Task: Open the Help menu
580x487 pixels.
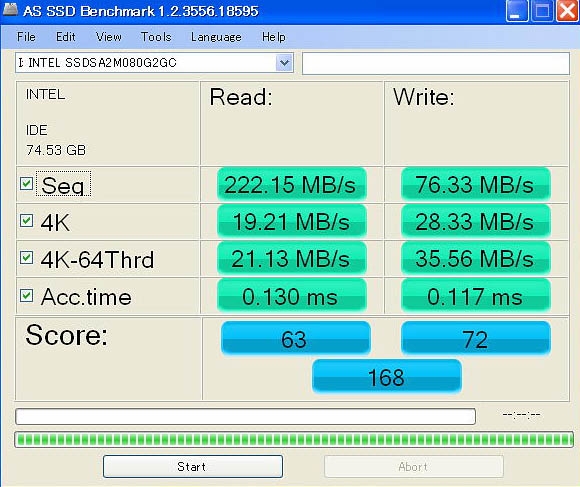Action: pyautogui.click(x=274, y=37)
